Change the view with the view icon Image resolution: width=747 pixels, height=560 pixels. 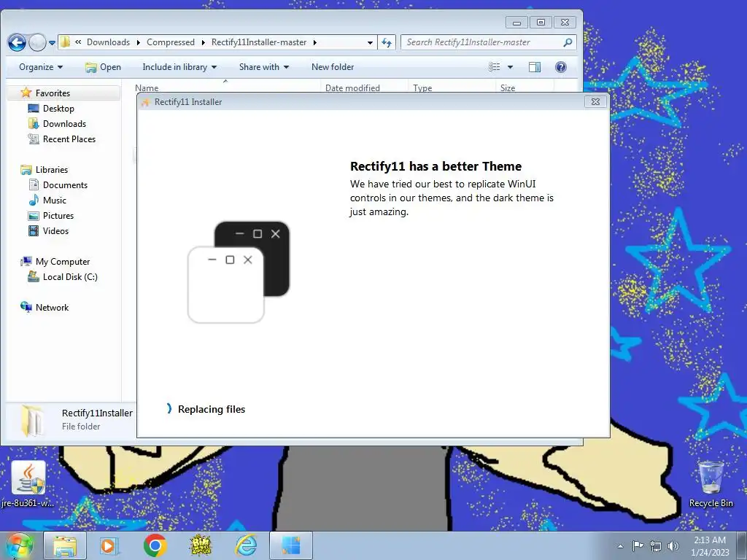point(495,67)
